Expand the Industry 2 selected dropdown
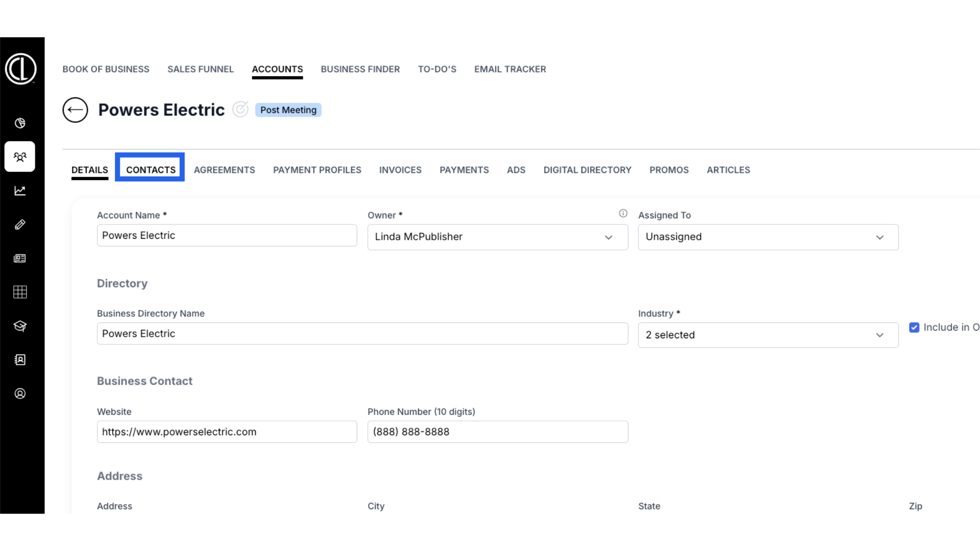The height and width of the screenshot is (551, 980). 768,335
